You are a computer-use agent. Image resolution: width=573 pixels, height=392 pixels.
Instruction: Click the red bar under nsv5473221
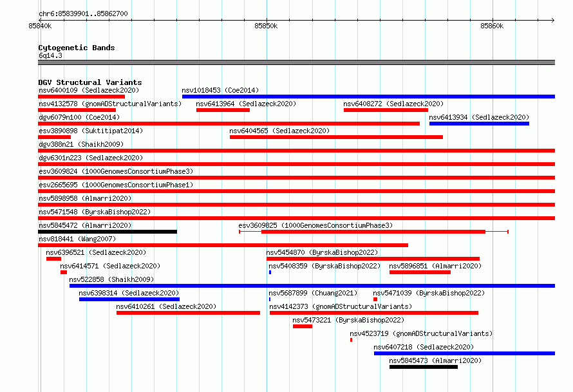[x=303, y=326]
